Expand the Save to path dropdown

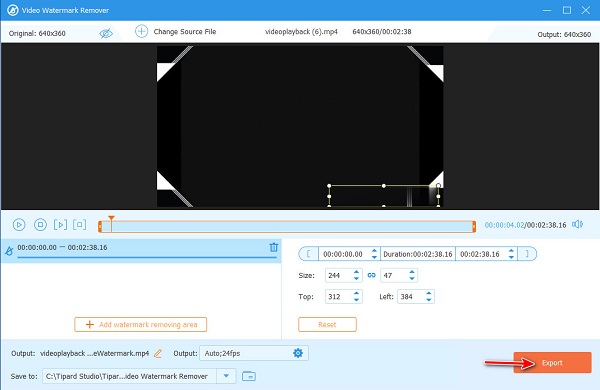pyautogui.click(x=226, y=376)
